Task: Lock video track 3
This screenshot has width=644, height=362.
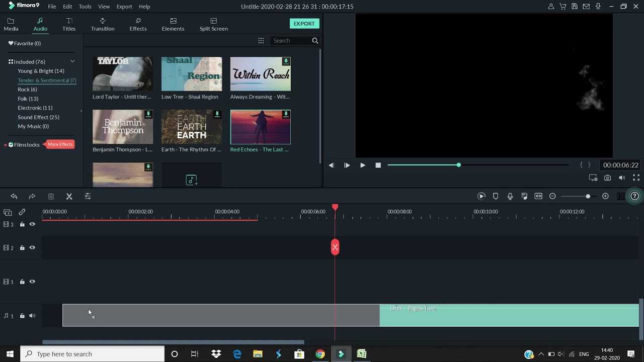Action: [22, 224]
